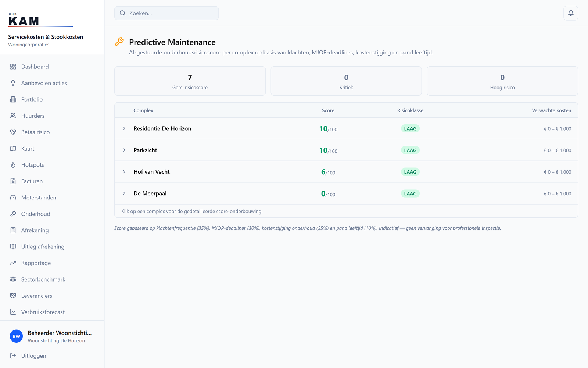This screenshot has width=588, height=368.
Task: Click the Uitleg afrekening book icon
Action: (x=13, y=247)
